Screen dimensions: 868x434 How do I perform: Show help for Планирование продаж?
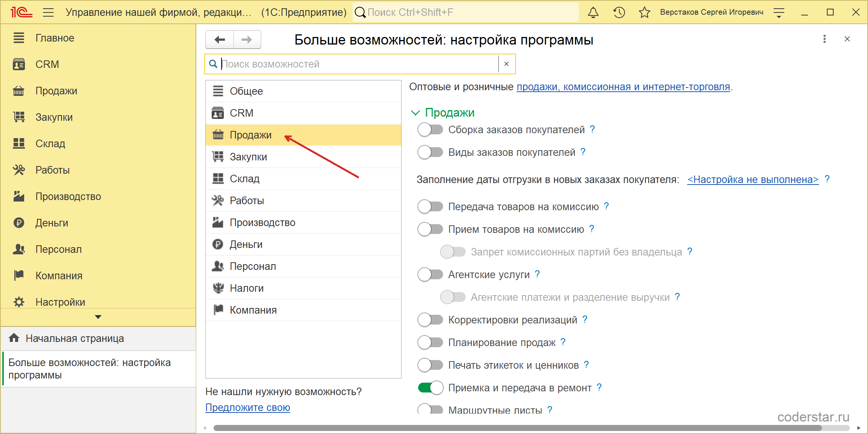coord(563,342)
